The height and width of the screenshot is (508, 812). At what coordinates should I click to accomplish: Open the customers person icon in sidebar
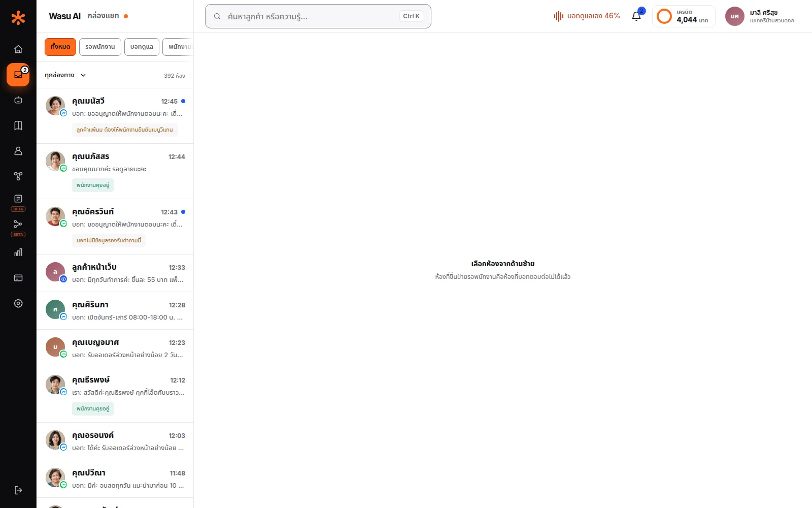(x=18, y=151)
